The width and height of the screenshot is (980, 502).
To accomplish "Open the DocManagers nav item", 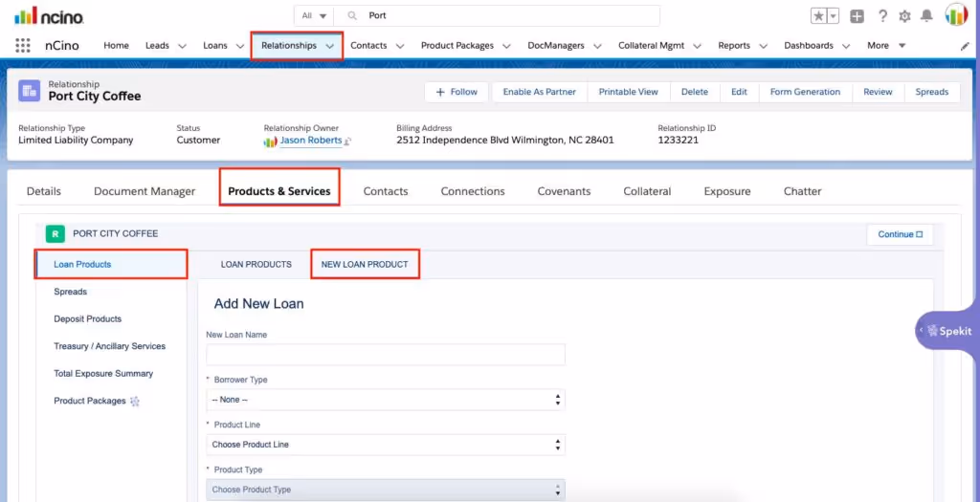I will click(556, 46).
